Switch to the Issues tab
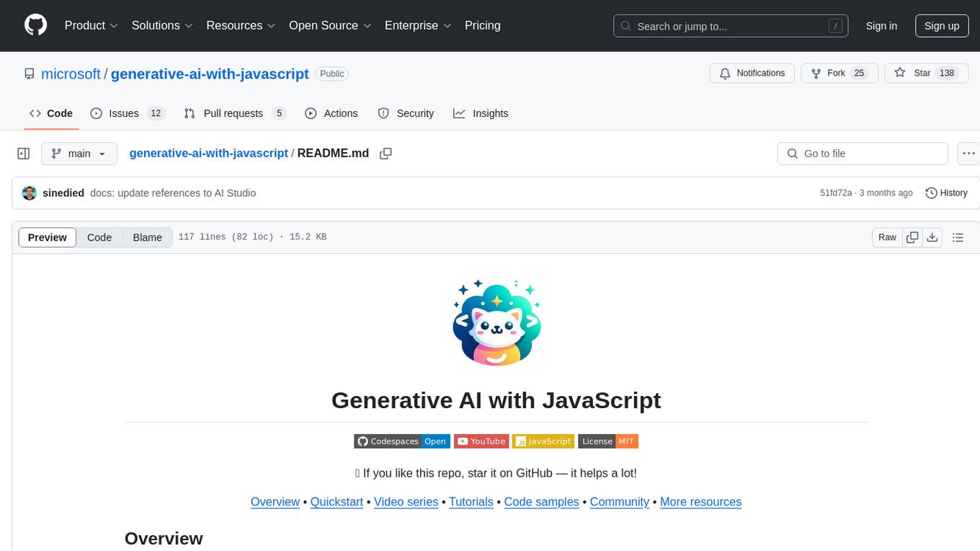Screen dimensions: 980x551 point(128,113)
